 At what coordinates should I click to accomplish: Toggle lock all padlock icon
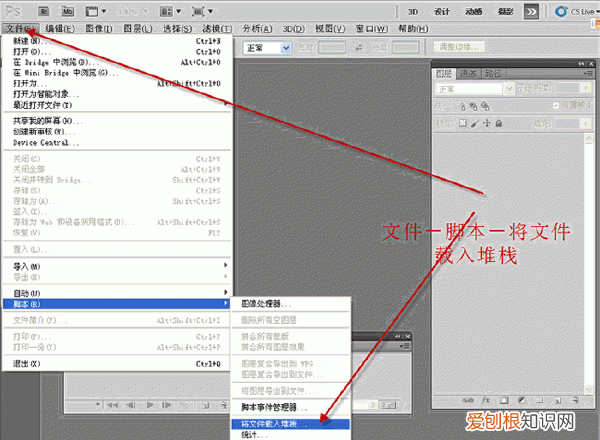(499, 123)
